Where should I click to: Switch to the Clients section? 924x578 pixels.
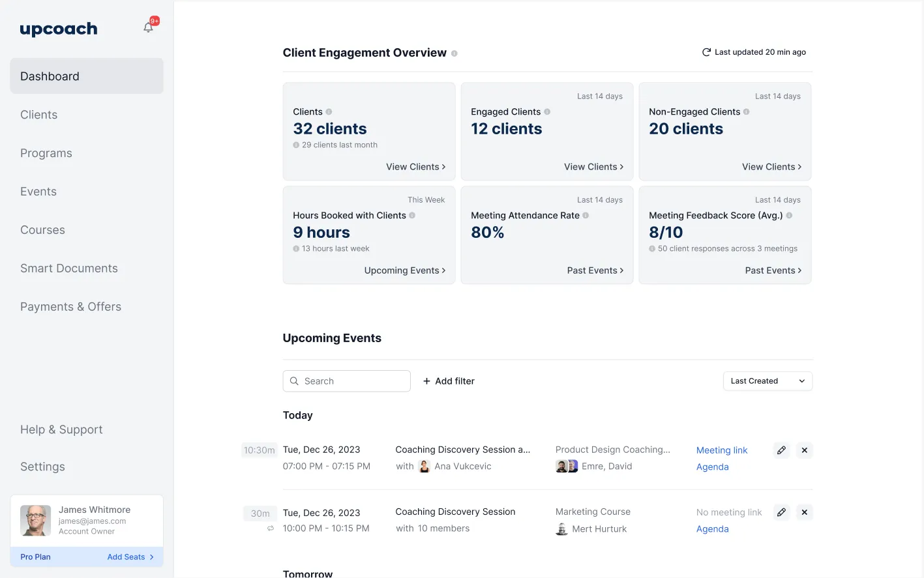38,114
